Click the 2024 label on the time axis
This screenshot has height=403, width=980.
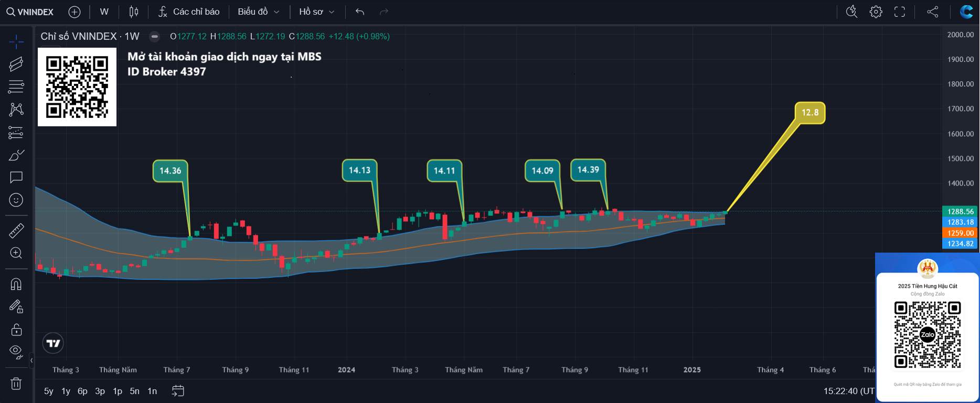(x=346, y=370)
